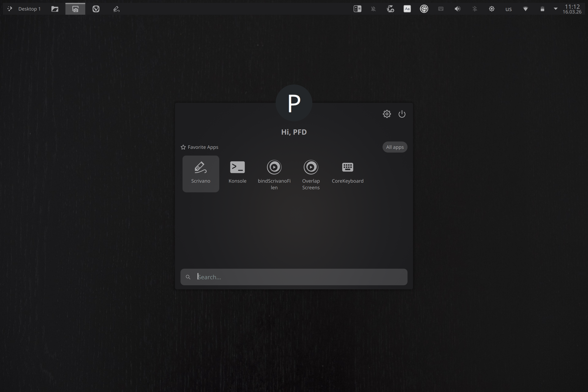Click the All apps button
The image size is (588, 392).
(395, 147)
